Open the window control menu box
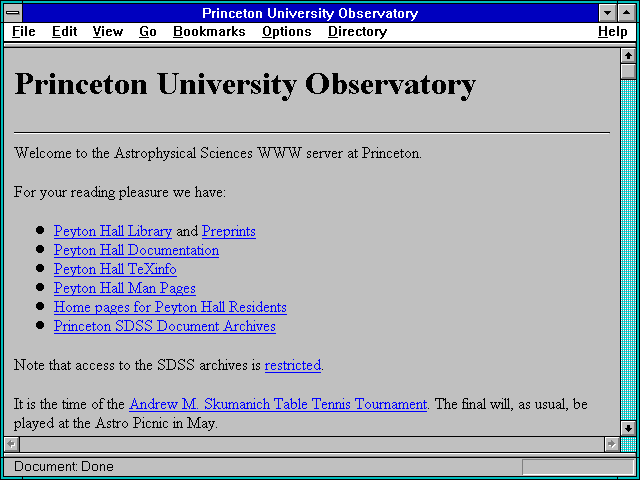The image size is (640, 480). (13, 13)
